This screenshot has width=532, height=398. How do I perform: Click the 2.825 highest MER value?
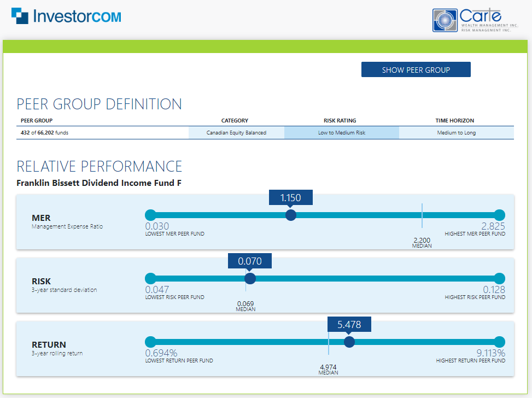point(493,226)
